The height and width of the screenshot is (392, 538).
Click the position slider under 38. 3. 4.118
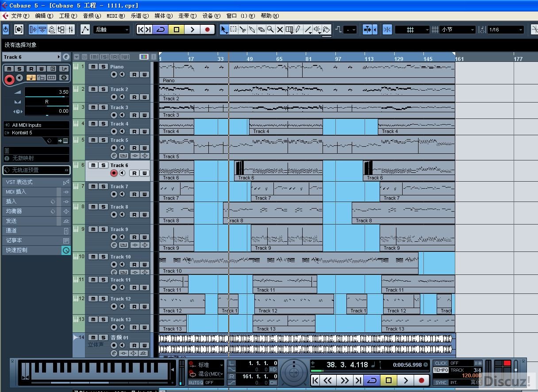pos(370,371)
